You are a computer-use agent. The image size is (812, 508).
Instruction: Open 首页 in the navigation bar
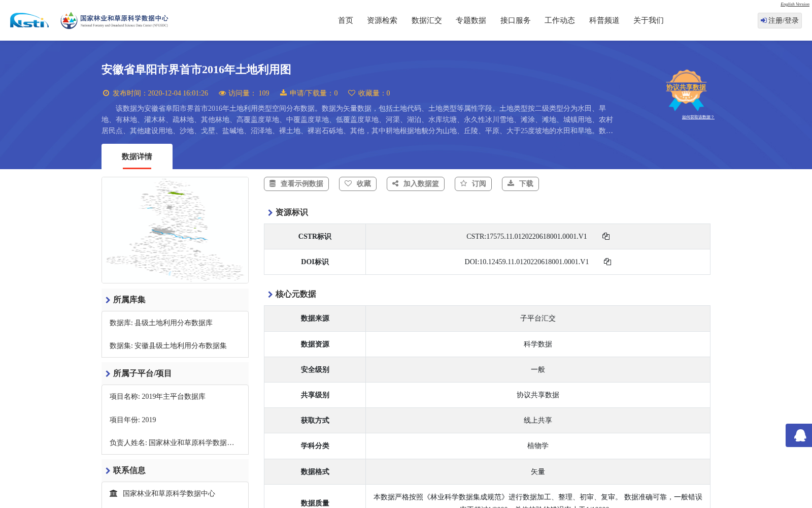(346, 20)
